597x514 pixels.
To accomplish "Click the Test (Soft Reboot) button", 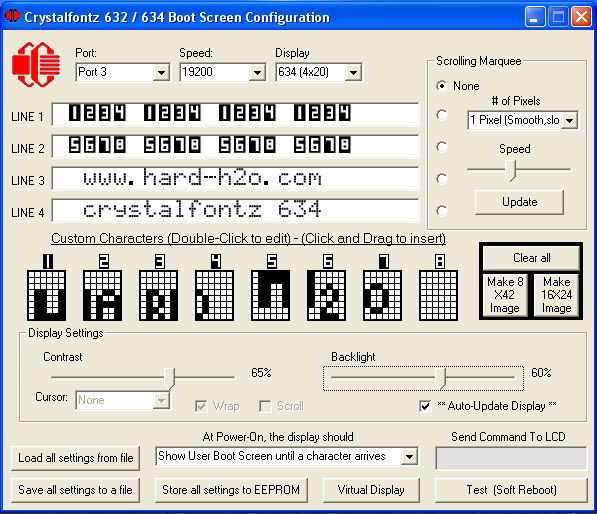I will [511, 490].
